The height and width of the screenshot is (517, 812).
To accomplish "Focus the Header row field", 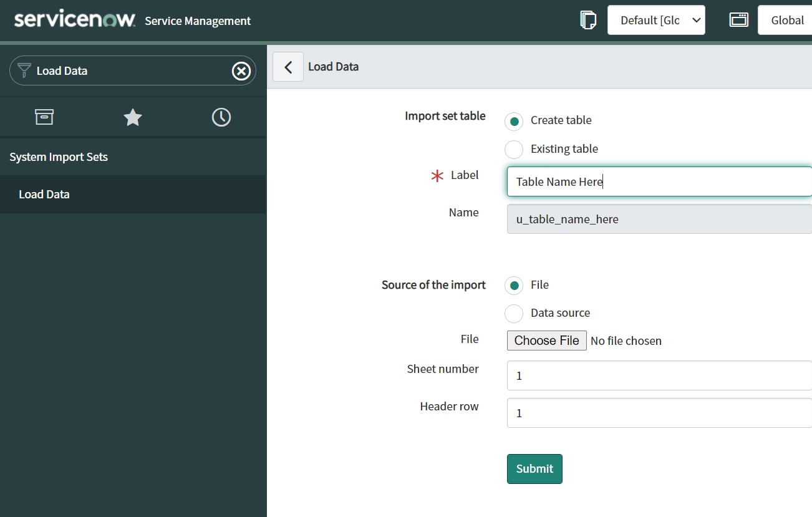I will pos(659,413).
